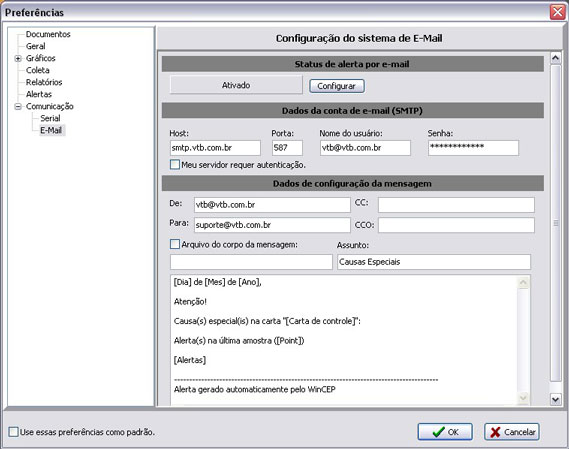Click the '[Dia] de [Mes] de [Ano],' line
Screen dimensions: 569x449
point(218,282)
